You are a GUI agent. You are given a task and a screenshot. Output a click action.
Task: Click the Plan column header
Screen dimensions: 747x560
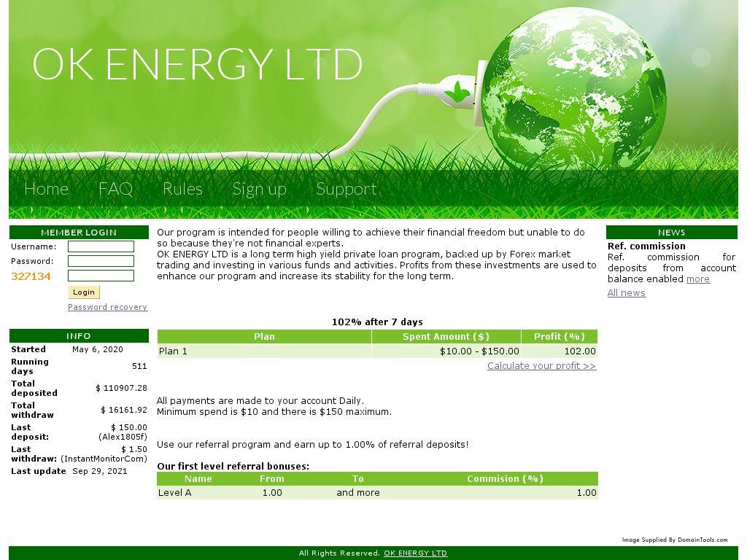tap(264, 337)
